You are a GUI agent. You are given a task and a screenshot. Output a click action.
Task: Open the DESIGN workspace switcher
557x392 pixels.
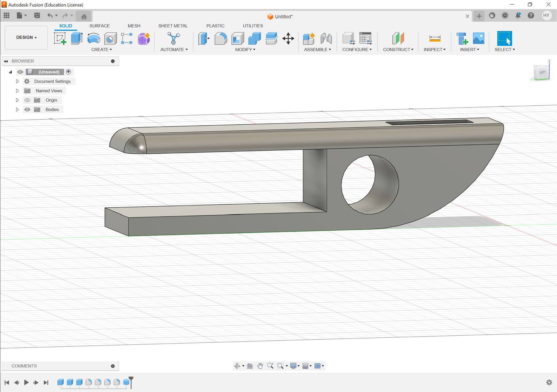[x=26, y=37]
